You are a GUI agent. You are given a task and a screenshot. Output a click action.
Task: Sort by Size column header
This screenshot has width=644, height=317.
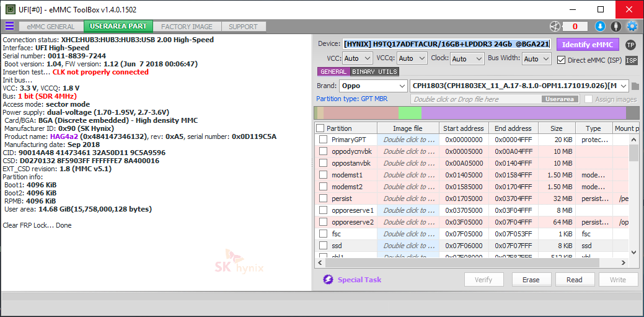click(x=557, y=128)
